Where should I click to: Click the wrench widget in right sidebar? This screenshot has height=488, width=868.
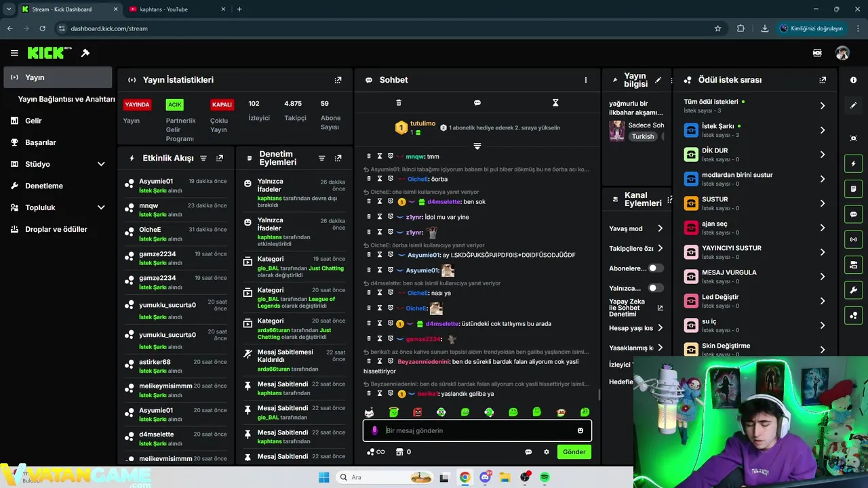pyautogui.click(x=853, y=290)
